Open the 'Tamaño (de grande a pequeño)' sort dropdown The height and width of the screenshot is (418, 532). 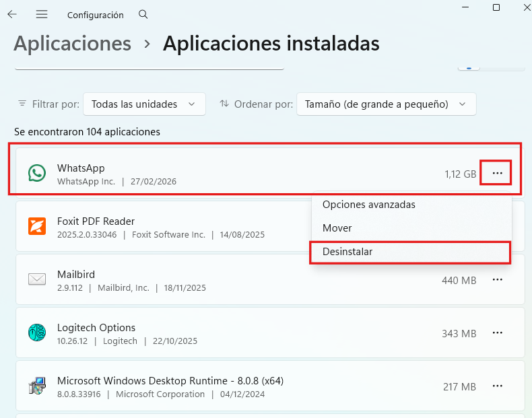point(386,104)
